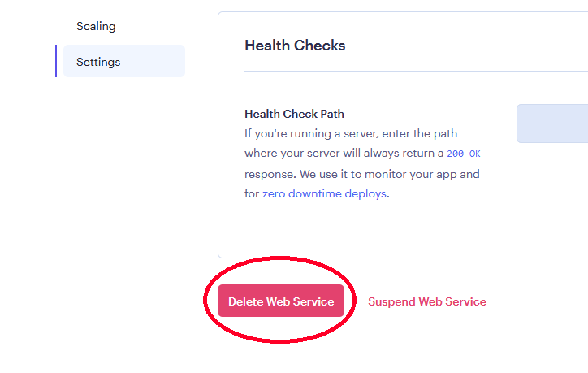Click the word "for" before the deploys link
Viewport: 588px width, 373px height.
click(251, 193)
